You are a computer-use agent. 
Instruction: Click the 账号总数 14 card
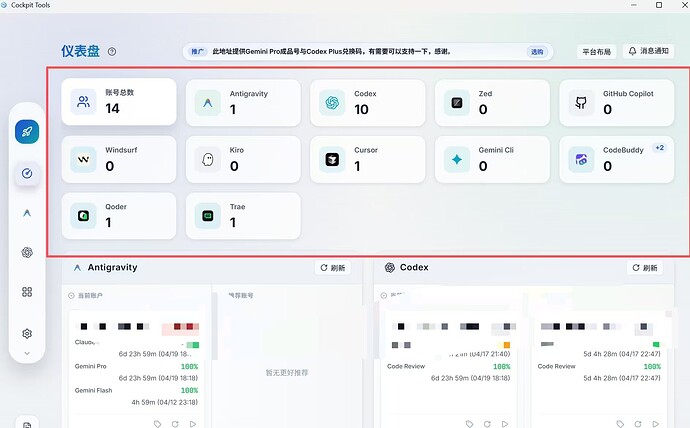[119, 102]
